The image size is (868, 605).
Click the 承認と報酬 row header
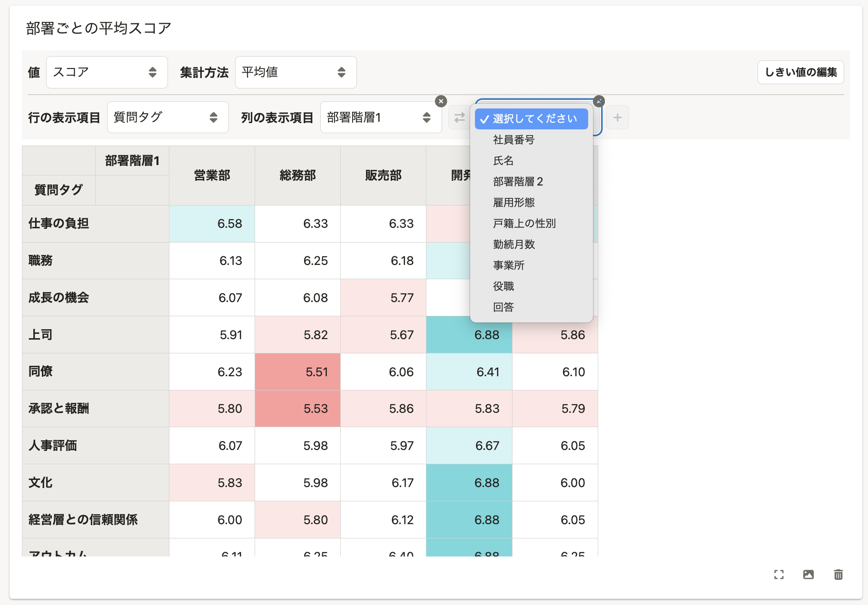[x=96, y=409]
